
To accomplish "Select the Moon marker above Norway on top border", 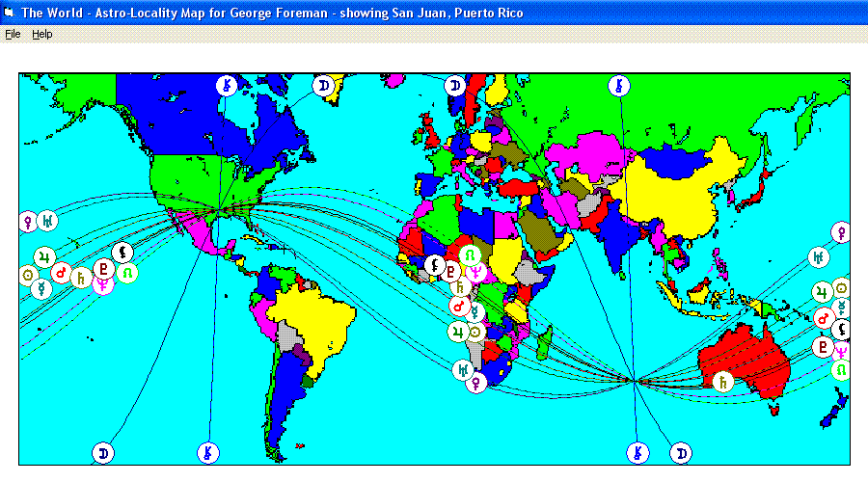I will [455, 86].
